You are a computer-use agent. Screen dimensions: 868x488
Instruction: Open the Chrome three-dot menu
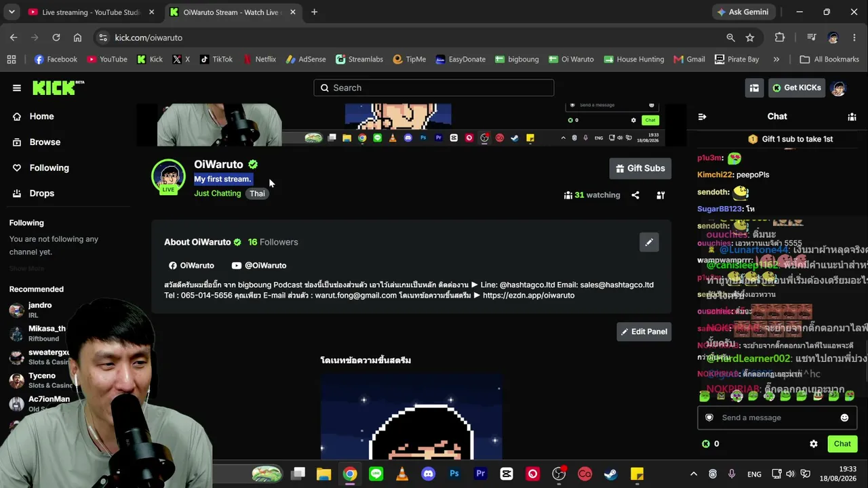pyautogui.click(x=854, y=37)
